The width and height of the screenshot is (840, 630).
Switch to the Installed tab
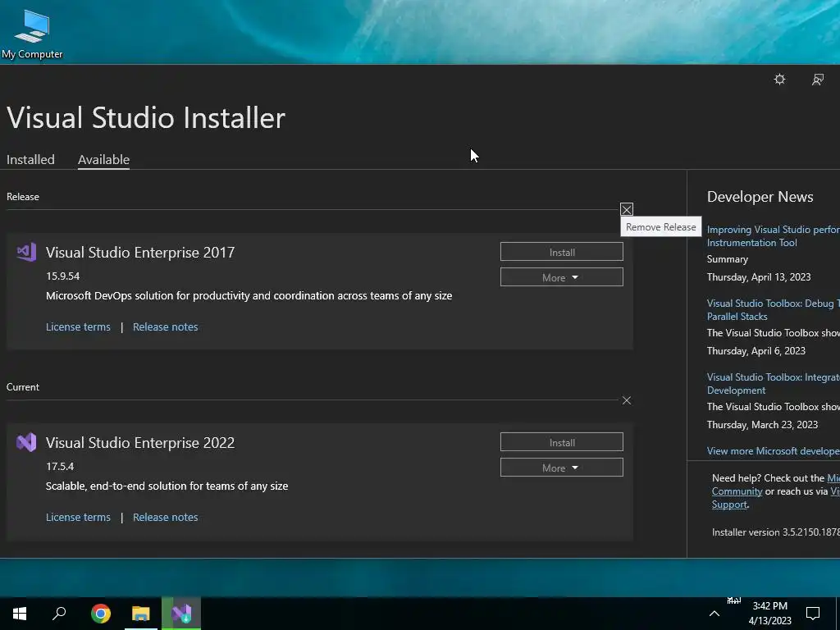click(x=30, y=160)
